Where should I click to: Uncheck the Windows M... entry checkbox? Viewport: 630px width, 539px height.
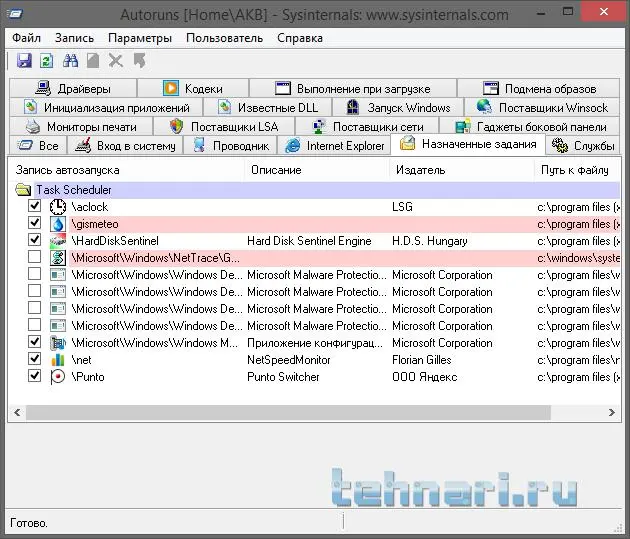click(35, 341)
